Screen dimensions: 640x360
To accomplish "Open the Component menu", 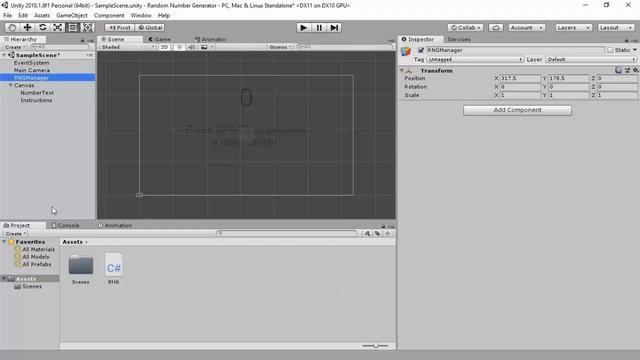I will pyautogui.click(x=109, y=16).
